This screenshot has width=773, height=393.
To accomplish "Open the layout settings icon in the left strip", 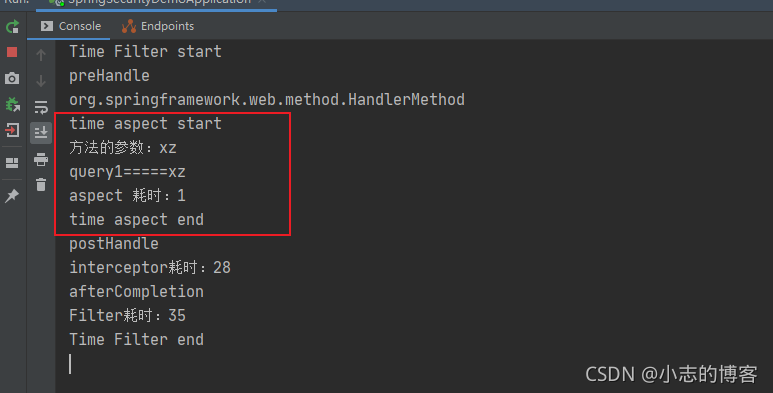I will (12, 163).
